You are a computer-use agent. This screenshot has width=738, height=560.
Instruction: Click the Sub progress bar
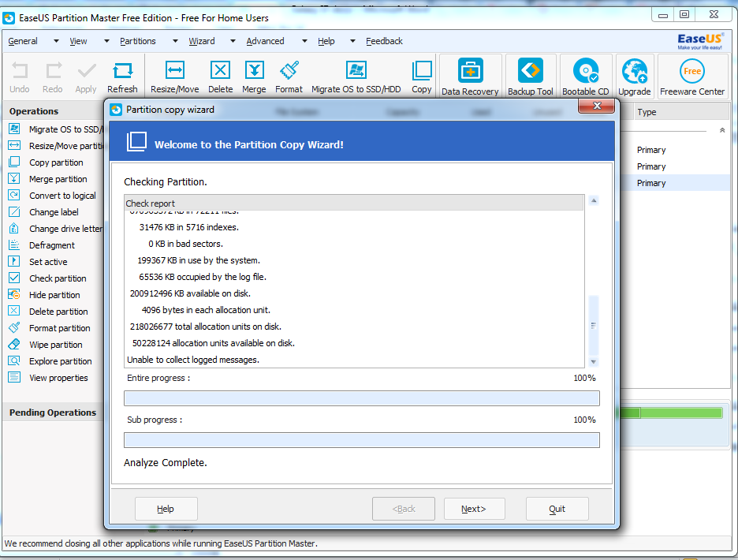(361, 440)
